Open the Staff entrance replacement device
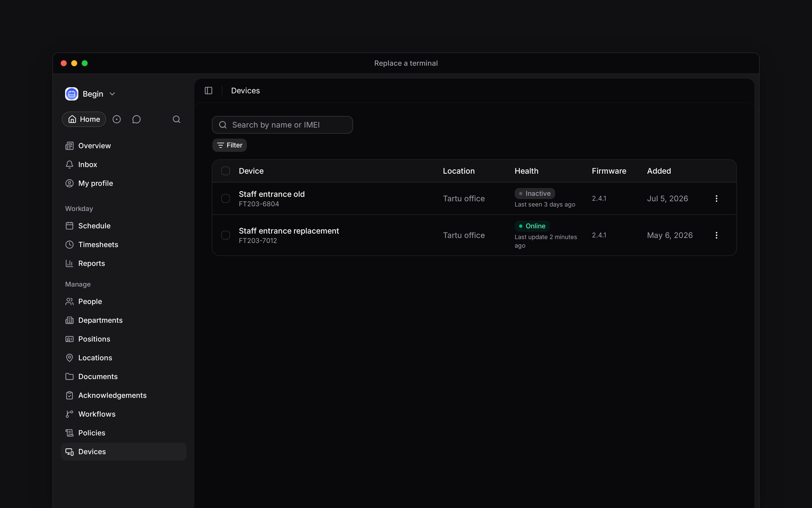 click(289, 231)
